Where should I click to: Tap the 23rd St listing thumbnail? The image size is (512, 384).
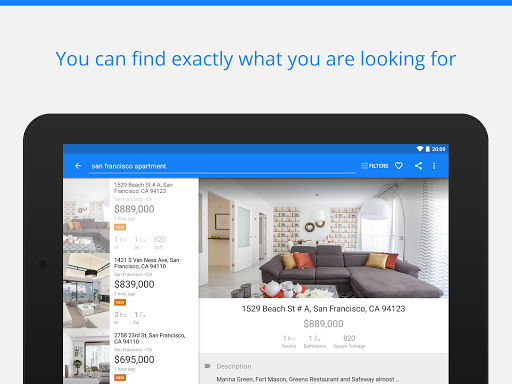coord(87,356)
